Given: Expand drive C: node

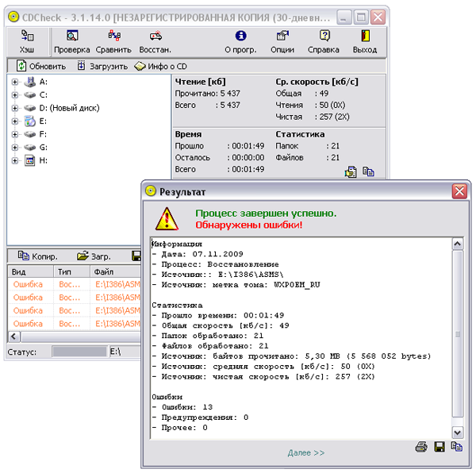Looking at the screenshot, I should tap(14, 95).
